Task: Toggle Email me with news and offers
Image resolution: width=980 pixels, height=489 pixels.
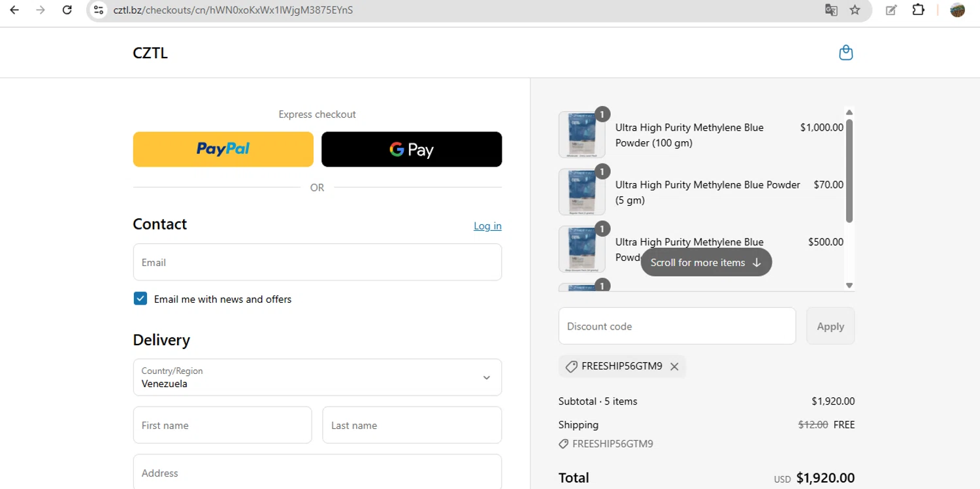Action: 140,299
